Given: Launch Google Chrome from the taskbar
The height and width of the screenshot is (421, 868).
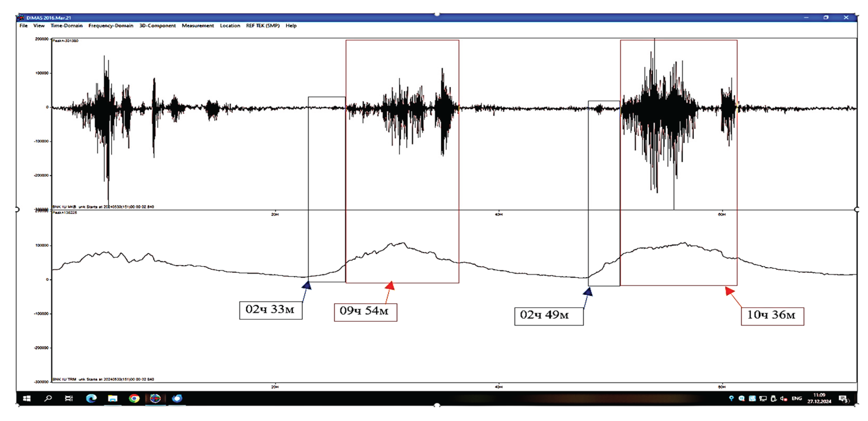Looking at the screenshot, I should tap(134, 398).
